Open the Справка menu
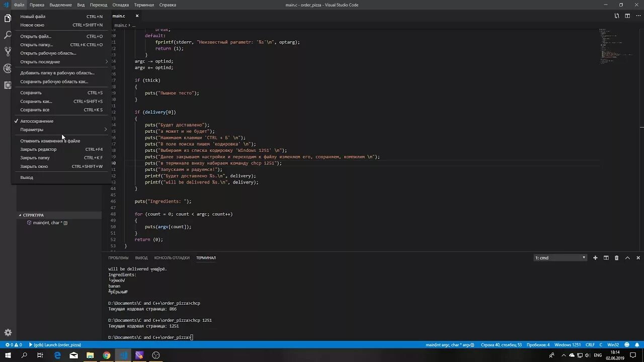The width and height of the screenshot is (644, 362). pos(168,5)
